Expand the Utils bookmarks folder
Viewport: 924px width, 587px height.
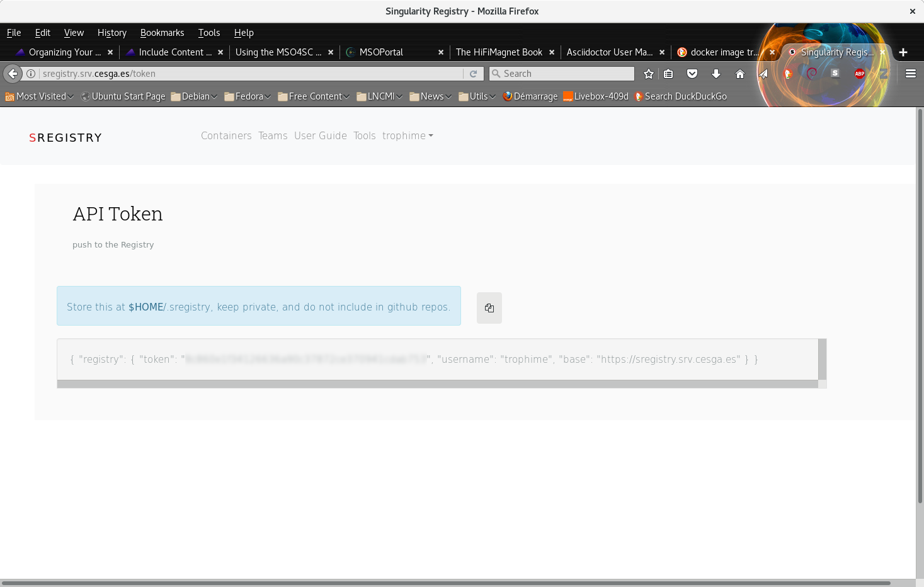(477, 96)
